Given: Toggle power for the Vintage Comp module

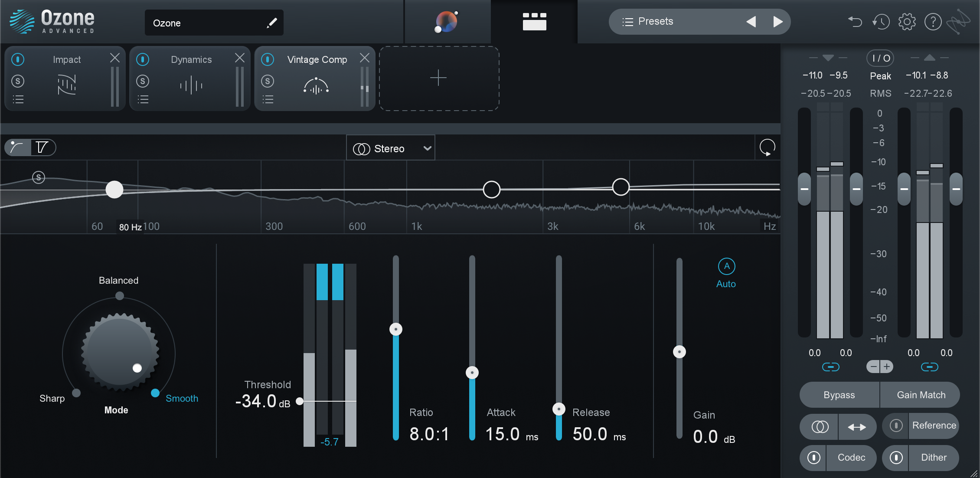Looking at the screenshot, I should point(268,59).
